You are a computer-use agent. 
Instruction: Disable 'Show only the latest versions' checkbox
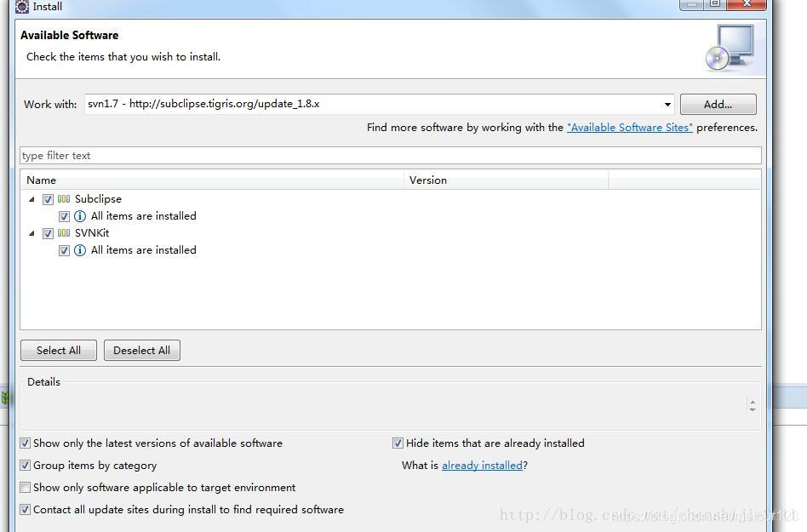pyautogui.click(x=25, y=443)
